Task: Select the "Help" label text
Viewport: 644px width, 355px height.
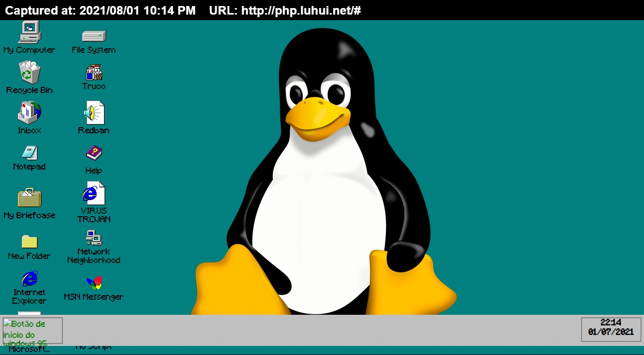Action: (94, 170)
